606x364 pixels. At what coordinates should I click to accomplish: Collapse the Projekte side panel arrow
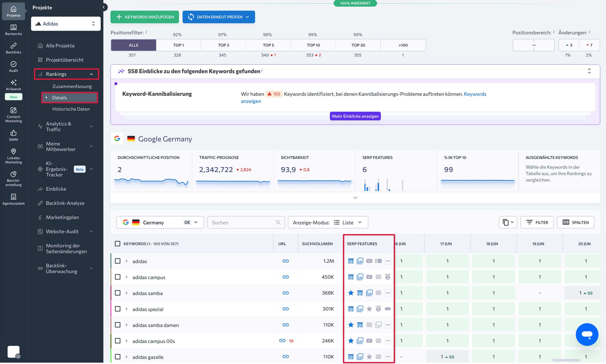tap(104, 7)
